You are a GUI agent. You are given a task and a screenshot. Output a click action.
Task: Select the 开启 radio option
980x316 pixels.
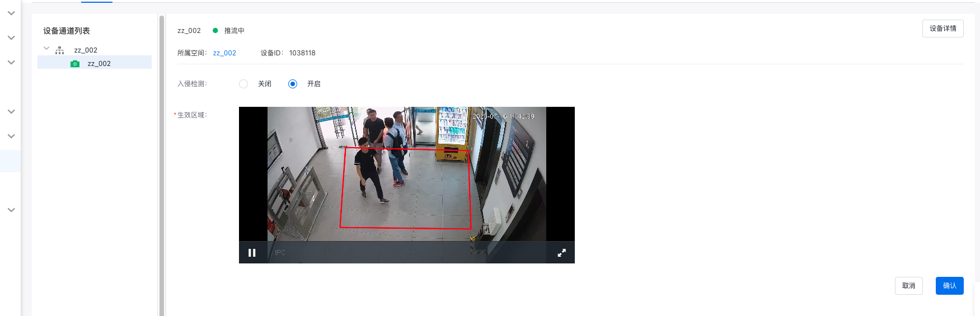click(293, 84)
